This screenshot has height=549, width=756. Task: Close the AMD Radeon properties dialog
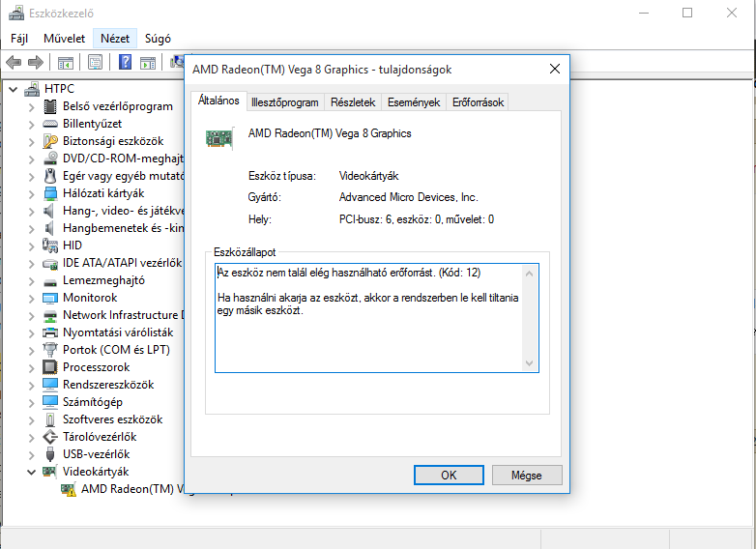tap(555, 69)
